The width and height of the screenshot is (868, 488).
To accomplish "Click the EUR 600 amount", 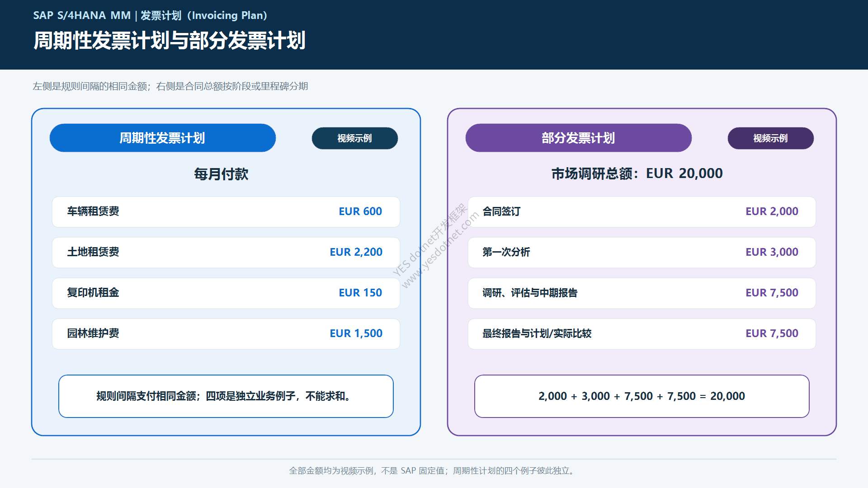I will coord(360,211).
